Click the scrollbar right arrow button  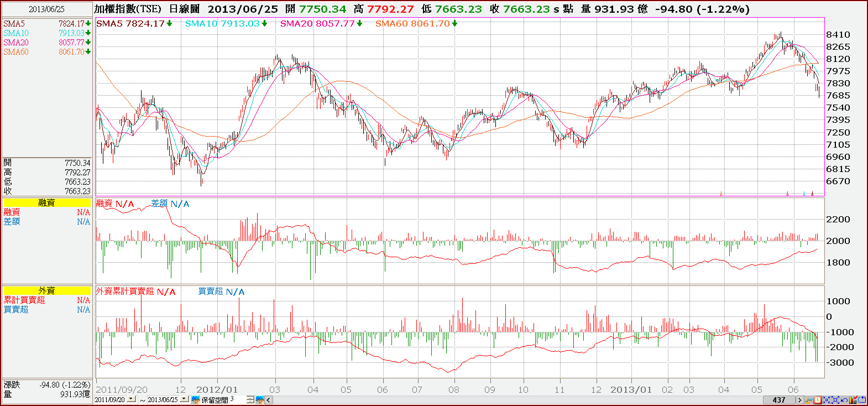tap(799, 400)
